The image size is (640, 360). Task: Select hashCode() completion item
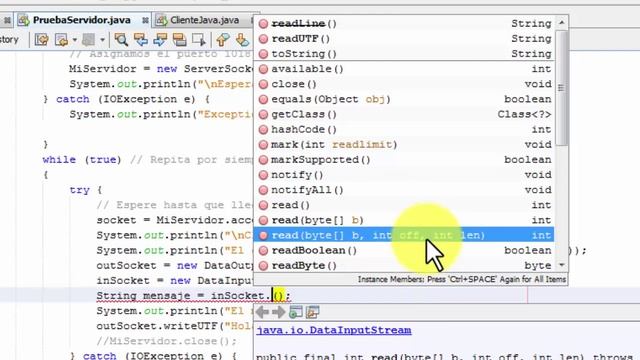pyautogui.click(x=404, y=129)
